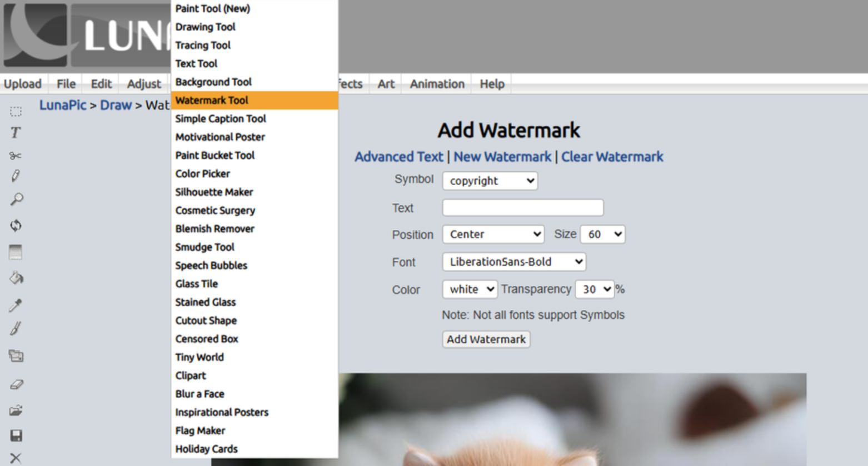Open Motivational Poster from menu
868x466 pixels.
click(x=255, y=137)
